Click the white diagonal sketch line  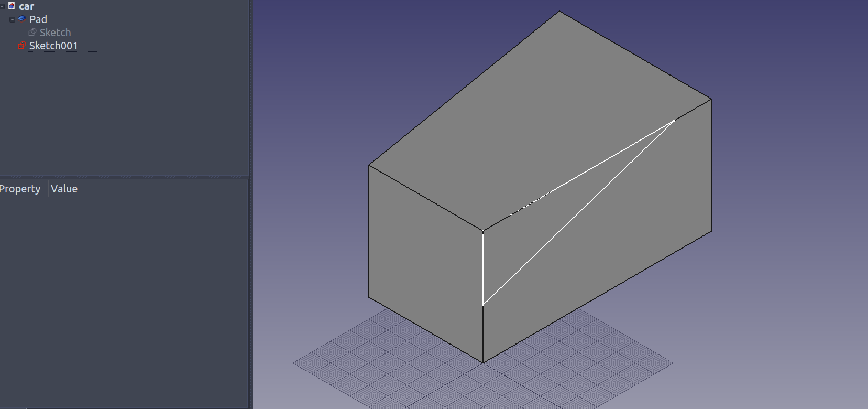pyautogui.click(x=576, y=214)
